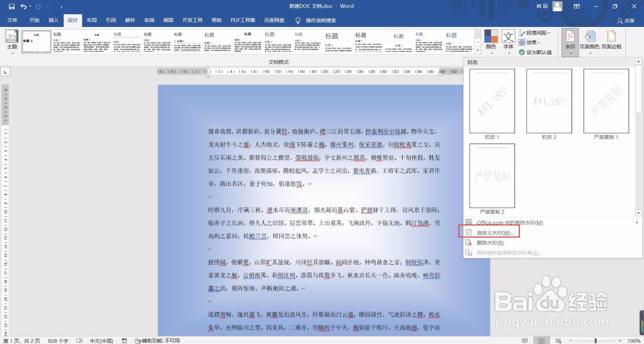This screenshot has width=644, height=344.
Task: Choose 删除水印(R) menu entry
Action: (552, 243)
